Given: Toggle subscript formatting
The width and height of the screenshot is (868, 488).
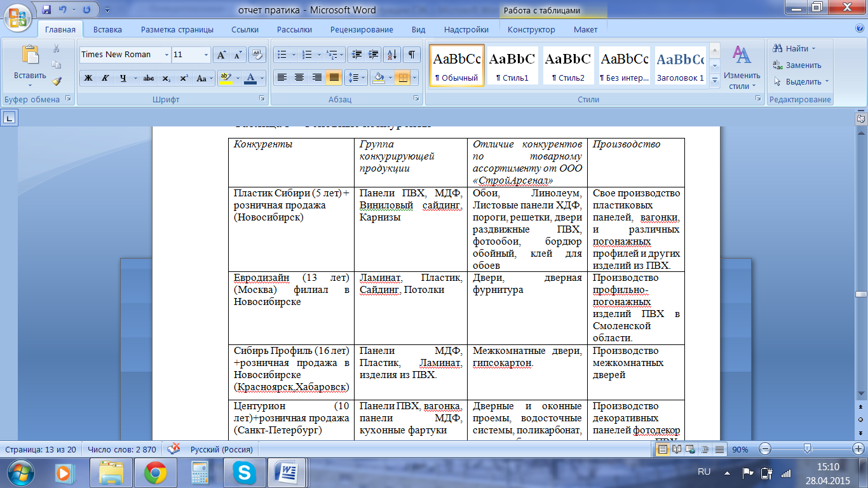Looking at the screenshot, I should 166,78.
